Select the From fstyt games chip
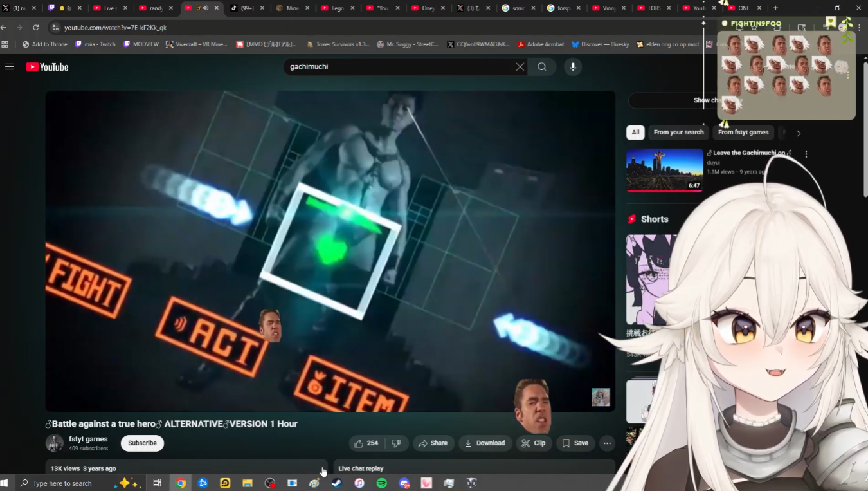This screenshot has height=491, width=868. (x=743, y=133)
